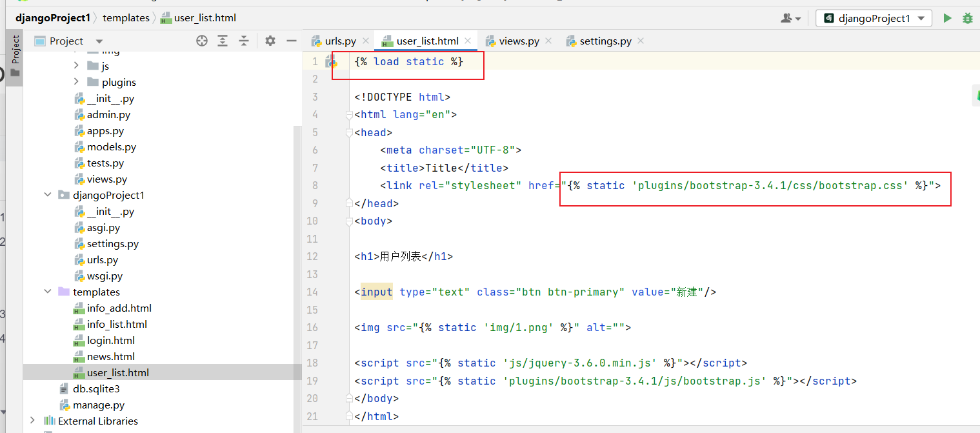The height and width of the screenshot is (433, 980).
Task: Click the Project panel vertical scrollbar
Action: click(297, 279)
